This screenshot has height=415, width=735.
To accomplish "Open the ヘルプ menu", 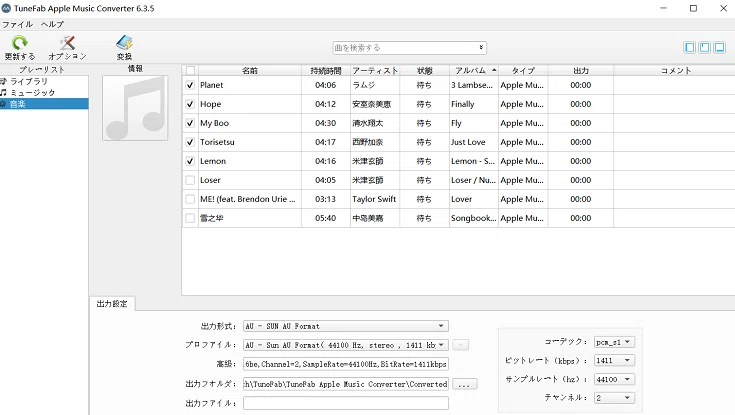I will [52, 24].
